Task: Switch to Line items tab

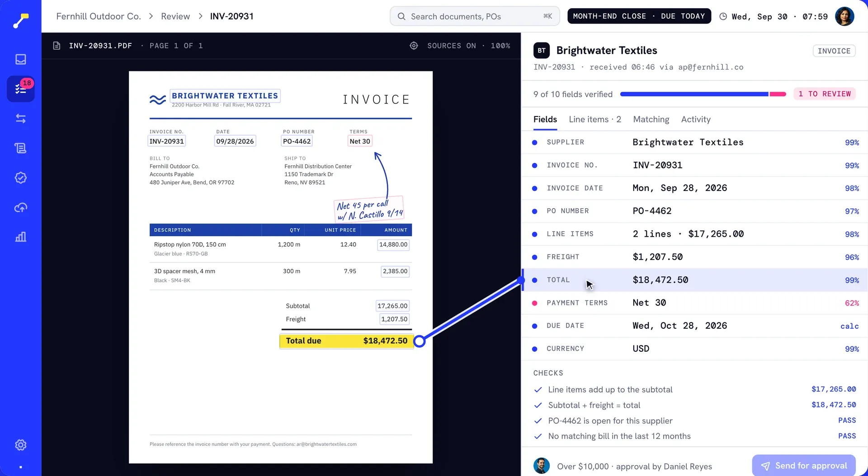Action: click(x=595, y=119)
